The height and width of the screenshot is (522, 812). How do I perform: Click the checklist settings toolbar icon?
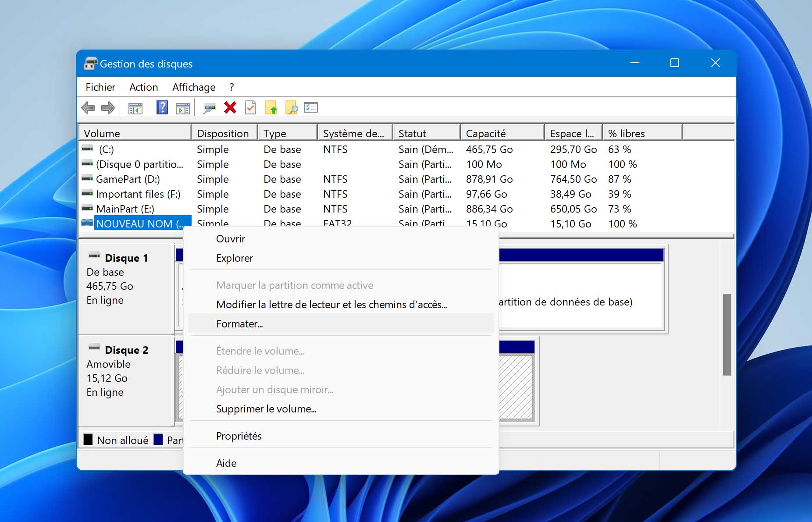coord(311,107)
